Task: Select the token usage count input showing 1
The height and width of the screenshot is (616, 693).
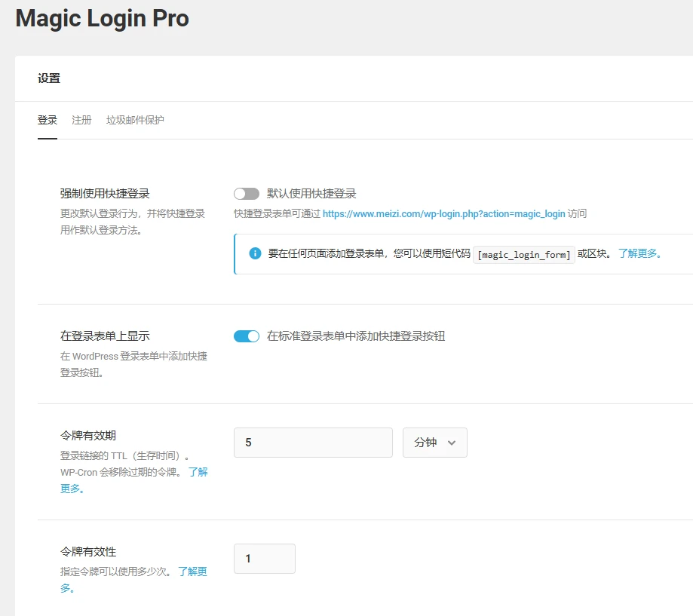Action: click(264, 559)
